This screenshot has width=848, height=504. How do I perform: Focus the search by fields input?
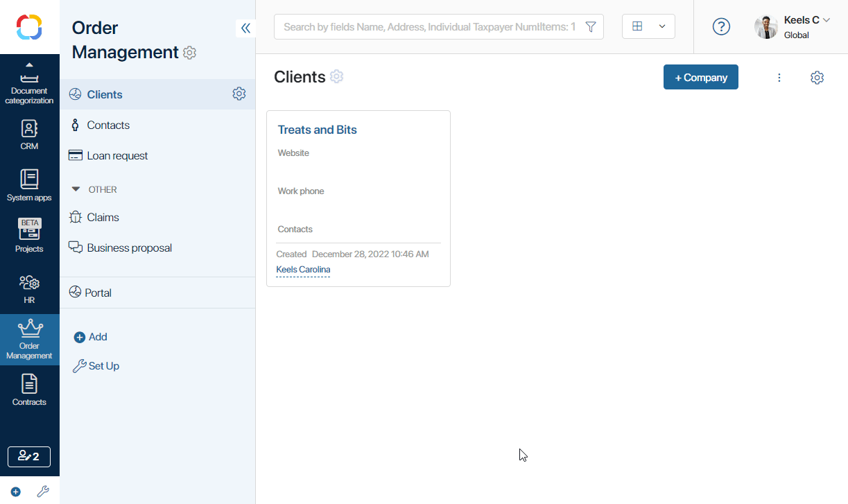[430, 27]
